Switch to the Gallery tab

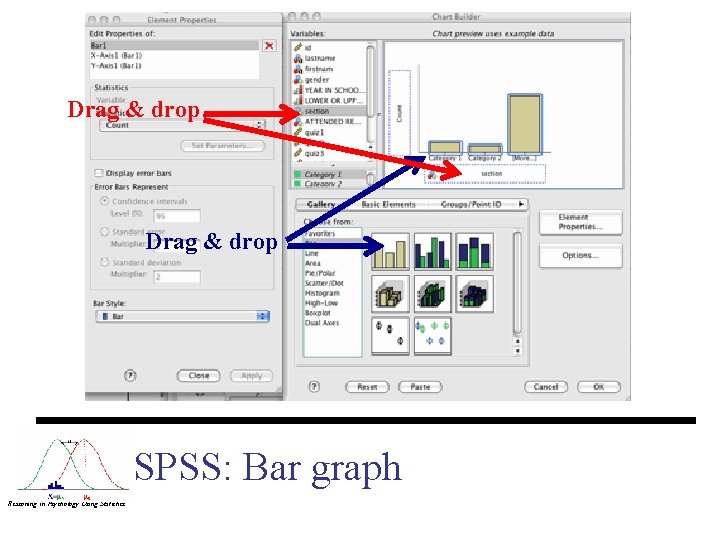pyautogui.click(x=321, y=204)
